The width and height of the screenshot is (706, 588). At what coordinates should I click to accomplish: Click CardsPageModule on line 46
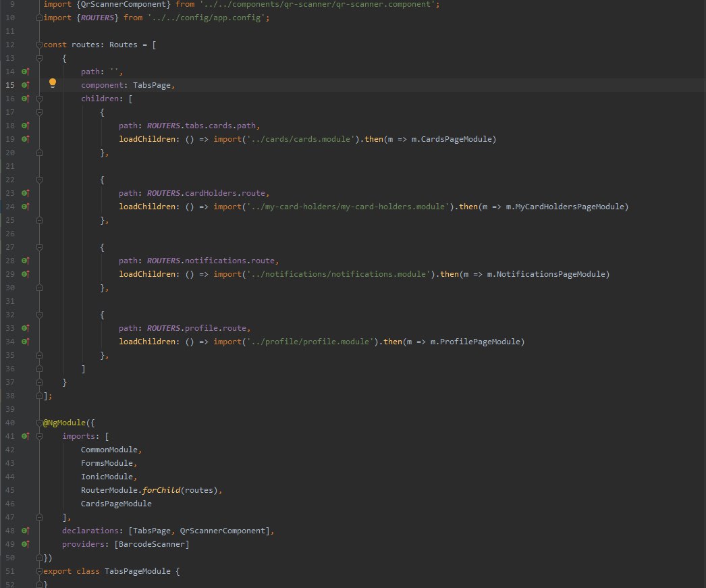tap(116, 504)
